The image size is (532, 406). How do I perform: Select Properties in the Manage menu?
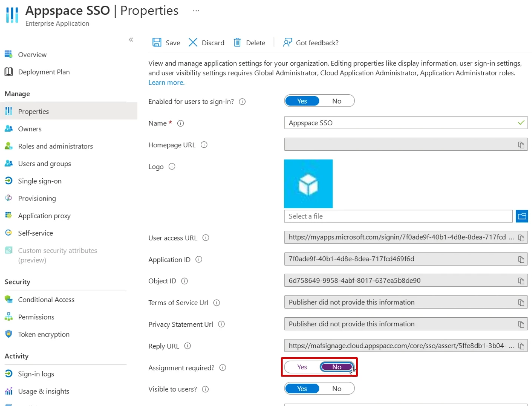69,111
